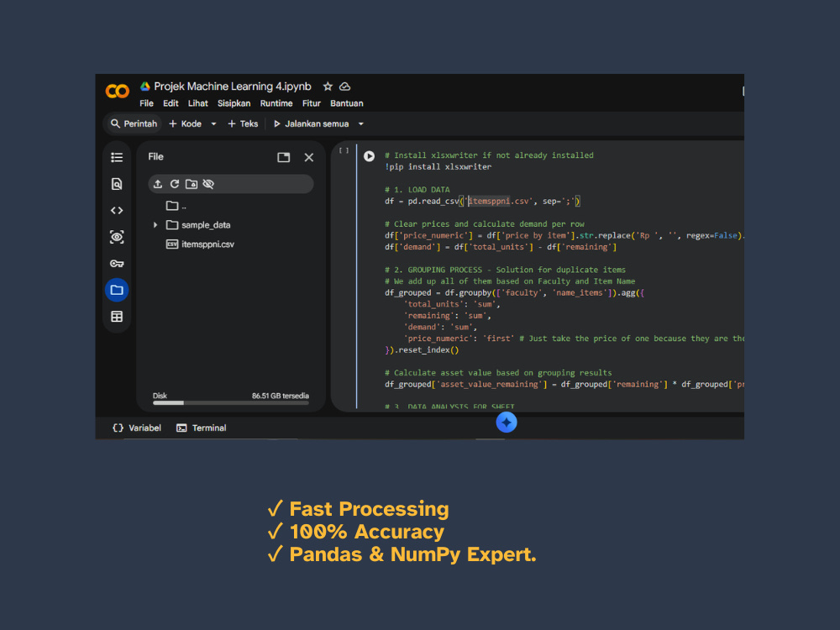Viewport: 840px width, 630px height.
Task: Click the '!pip install xlsxwriter' code line
Action: click(438, 166)
